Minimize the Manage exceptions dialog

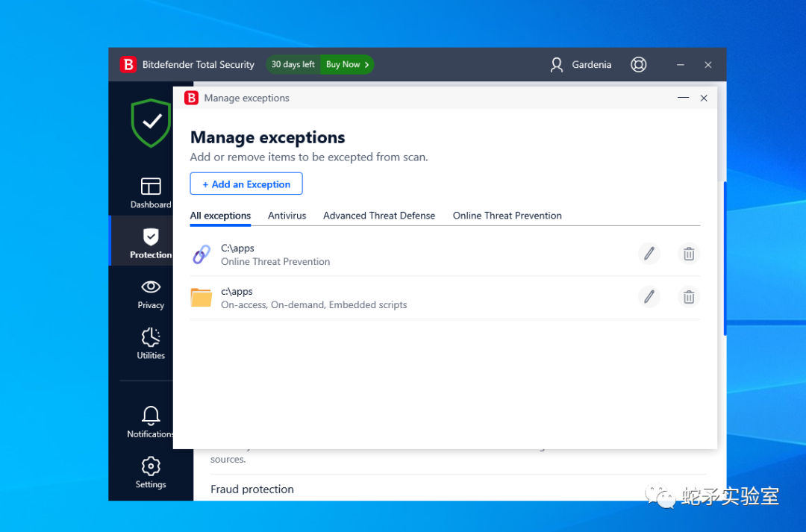[x=683, y=98]
